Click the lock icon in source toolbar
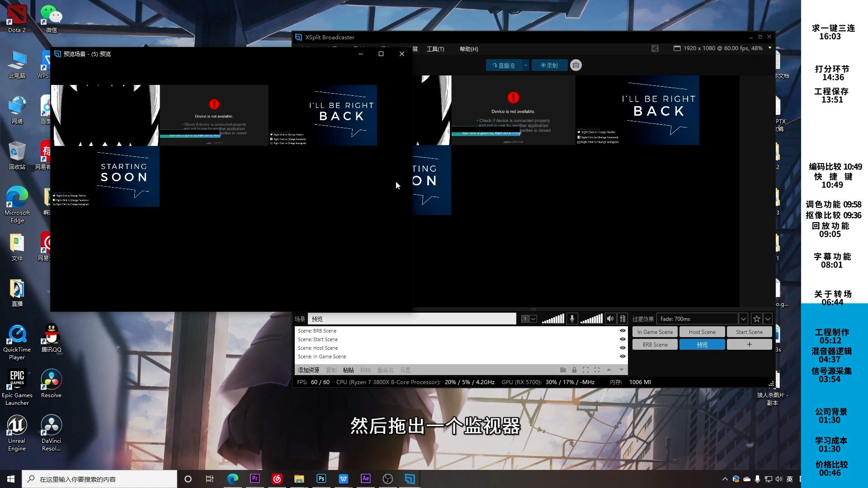Image resolution: width=868 pixels, height=488 pixels. point(574,370)
